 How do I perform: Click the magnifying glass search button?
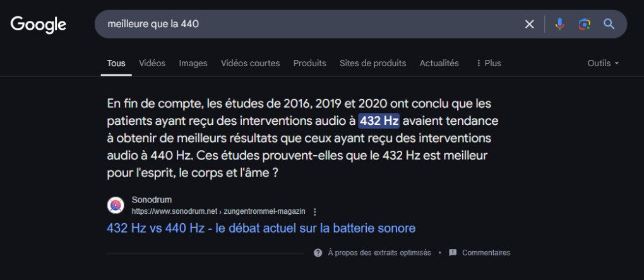[x=609, y=24]
